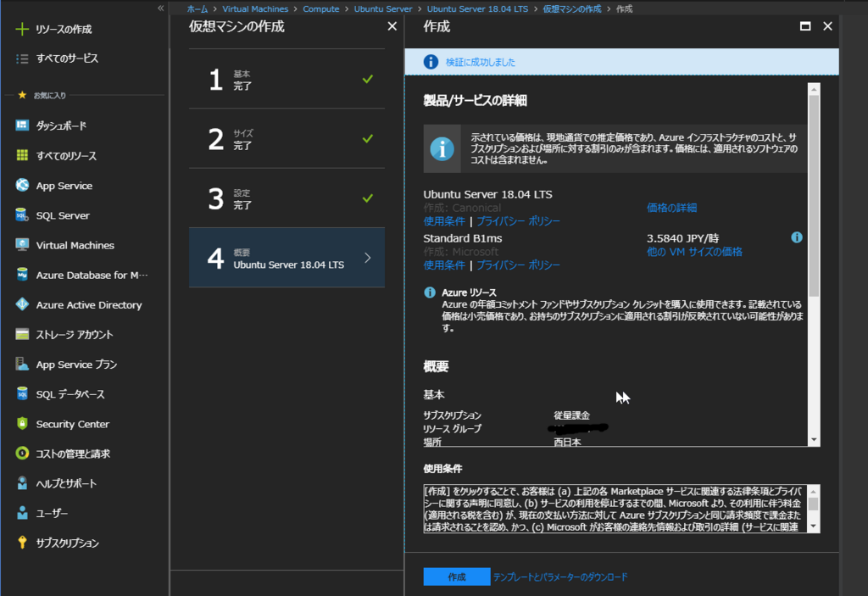Click the Help and Support icon
The image size is (868, 596).
(21, 483)
